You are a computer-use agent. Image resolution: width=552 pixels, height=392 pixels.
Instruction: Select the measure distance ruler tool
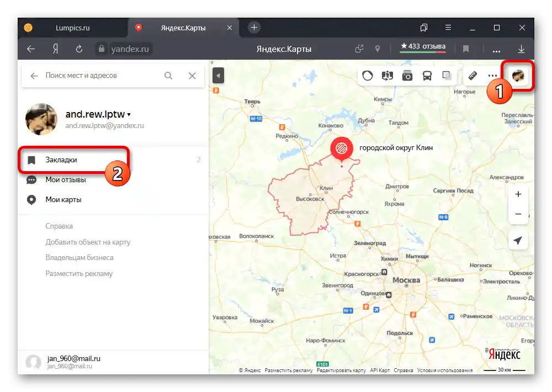(x=473, y=76)
